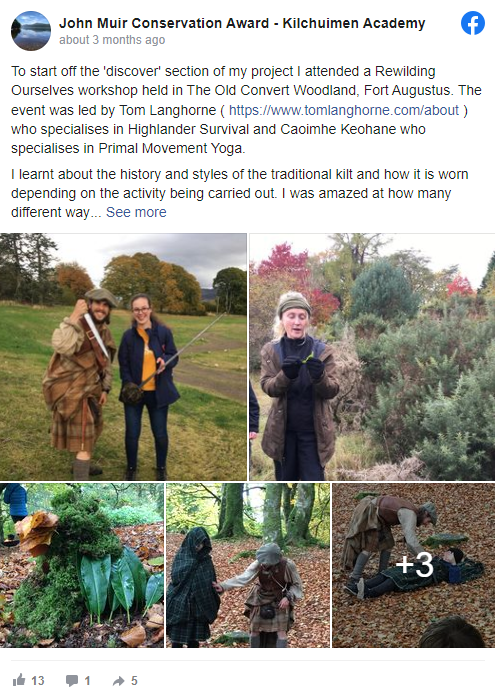Open photo of cloaked figure in woodland
This screenshot has height=698, width=495.
pos(248,565)
